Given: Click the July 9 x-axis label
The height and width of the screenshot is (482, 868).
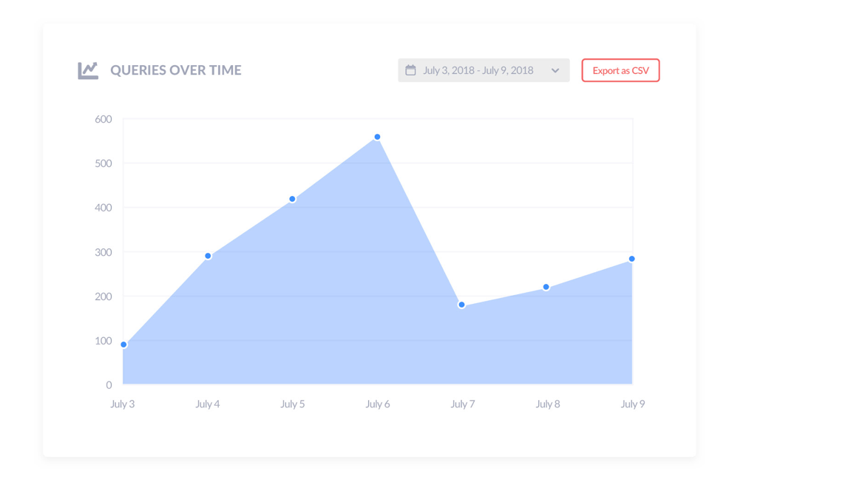Looking at the screenshot, I should point(633,404).
